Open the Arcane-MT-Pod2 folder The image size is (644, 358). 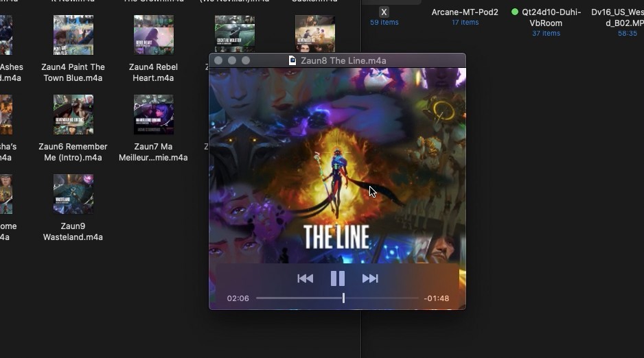[465, 12]
